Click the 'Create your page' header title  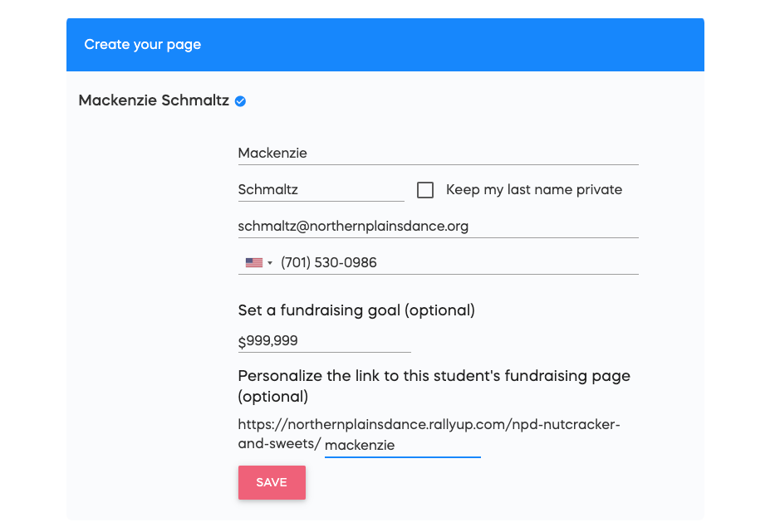142,45
